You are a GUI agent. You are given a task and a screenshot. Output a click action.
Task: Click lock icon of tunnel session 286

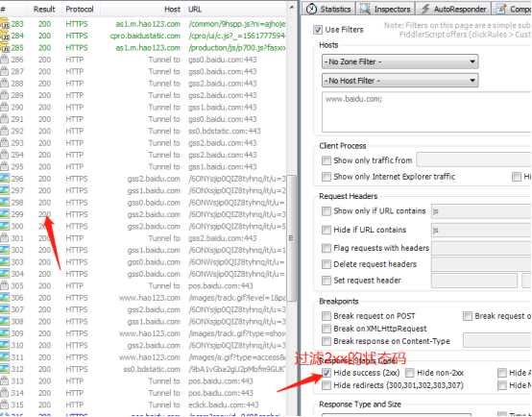[x=5, y=60]
